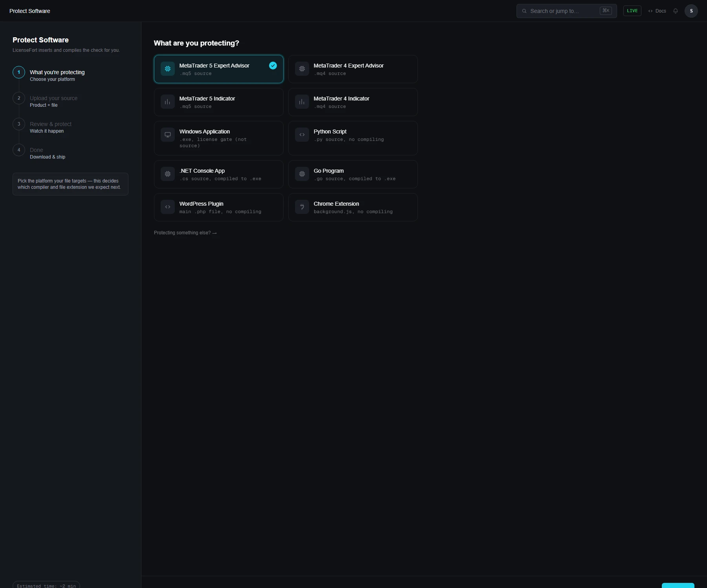Click the ⌘K shortcut hint in search
707x588 pixels.
606,11
